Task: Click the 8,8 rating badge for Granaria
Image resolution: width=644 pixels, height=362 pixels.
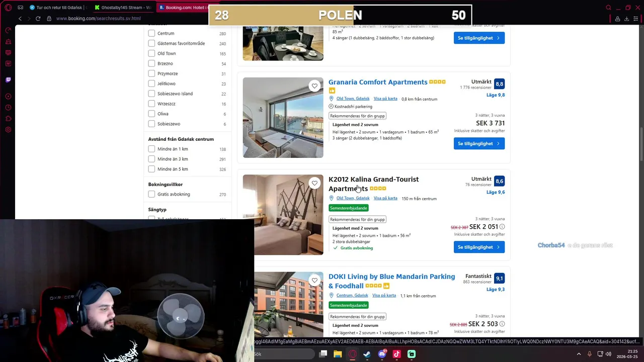Action: click(x=499, y=84)
